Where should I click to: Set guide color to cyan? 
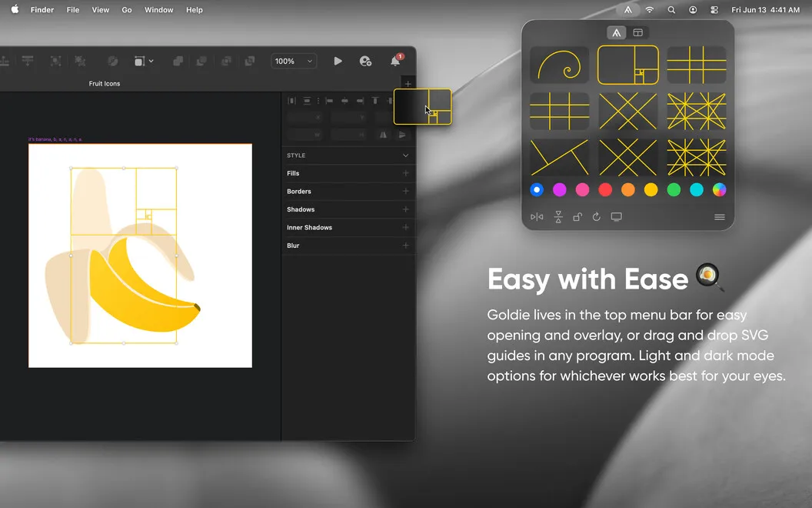[x=696, y=189]
